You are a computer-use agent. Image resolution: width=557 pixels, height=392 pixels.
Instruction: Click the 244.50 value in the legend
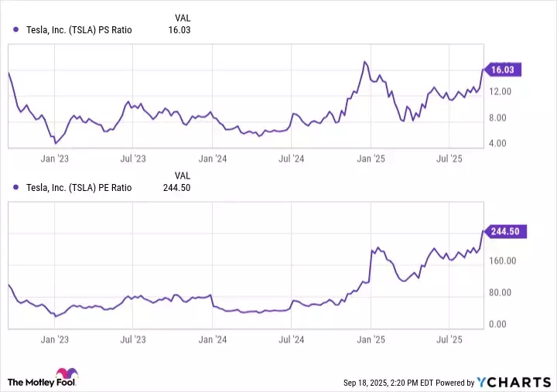176,188
